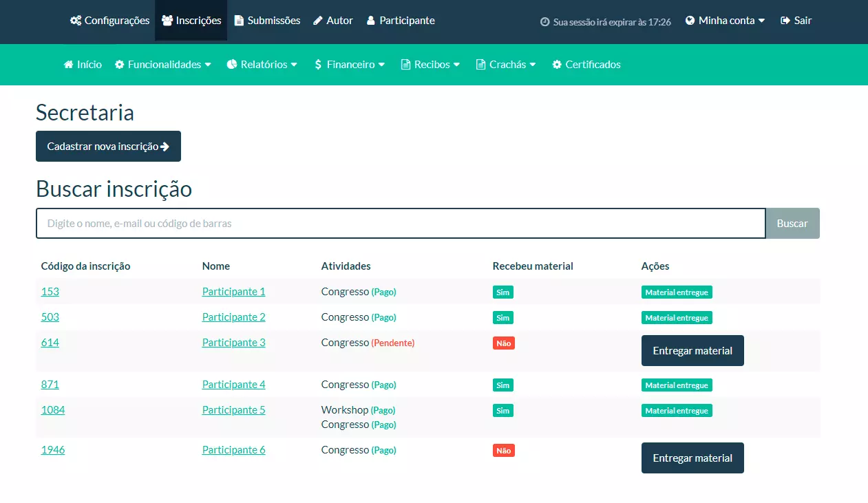868x503 pixels.
Task: Click the pencil icon beside Autor
Action: (x=317, y=21)
